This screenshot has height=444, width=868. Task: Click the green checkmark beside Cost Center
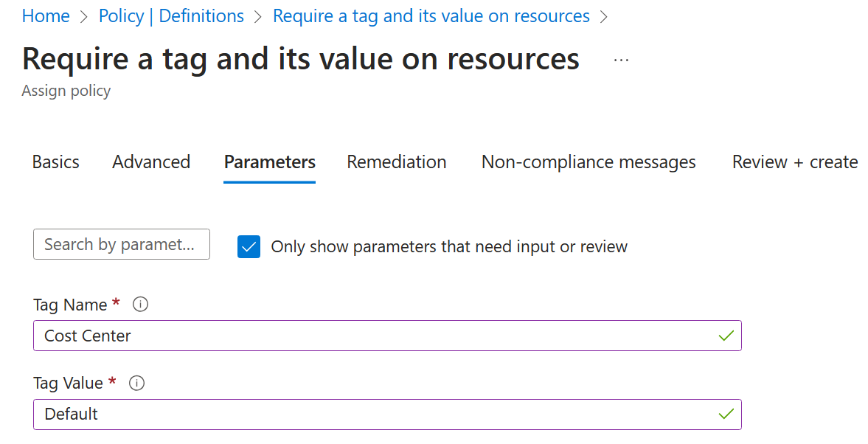[726, 336]
